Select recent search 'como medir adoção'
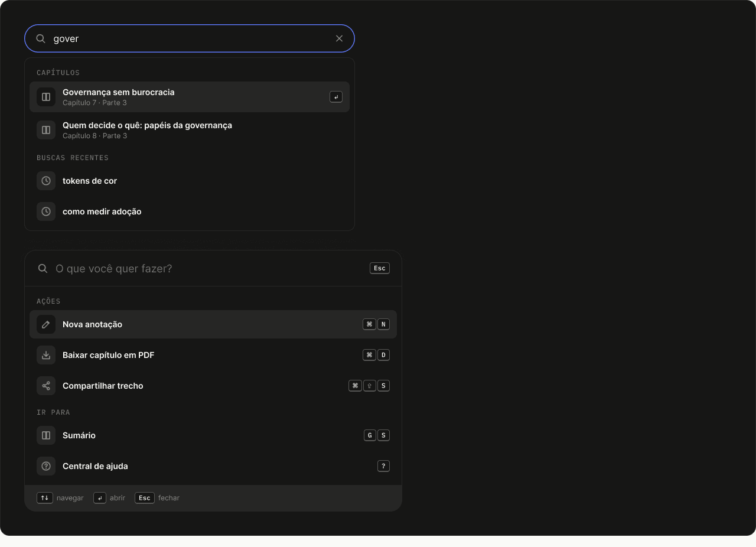The image size is (756, 547). (x=190, y=211)
